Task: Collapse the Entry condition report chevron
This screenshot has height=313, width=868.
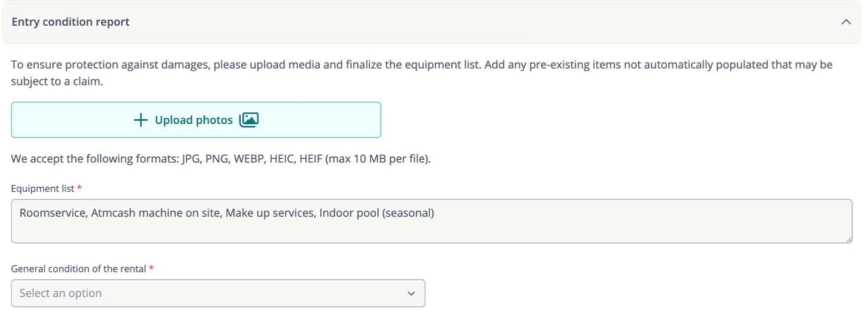Action: [x=846, y=22]
